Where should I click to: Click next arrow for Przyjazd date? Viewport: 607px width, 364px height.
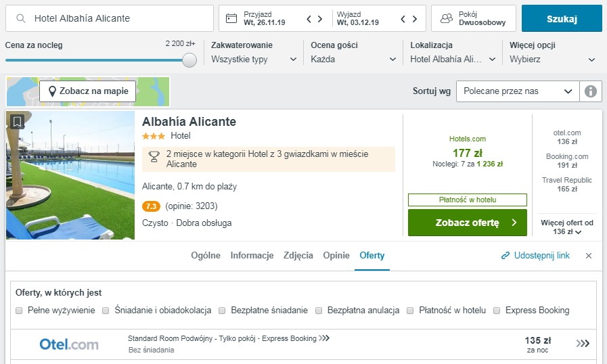321,19
